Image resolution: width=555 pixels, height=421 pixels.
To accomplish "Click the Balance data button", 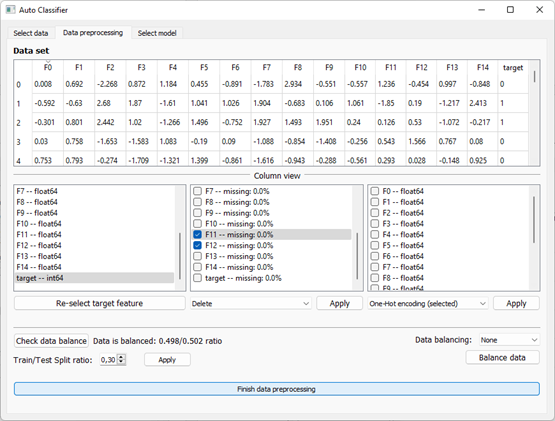I will tap(502, 358).
